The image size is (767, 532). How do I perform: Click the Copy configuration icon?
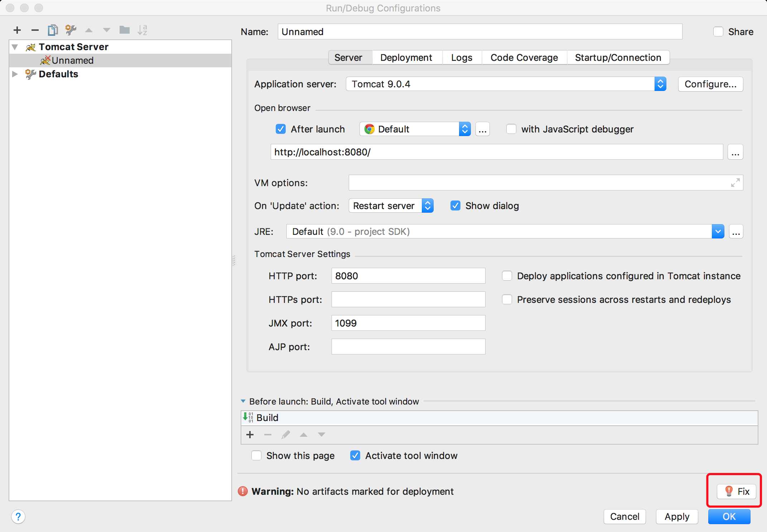(53, 30)
